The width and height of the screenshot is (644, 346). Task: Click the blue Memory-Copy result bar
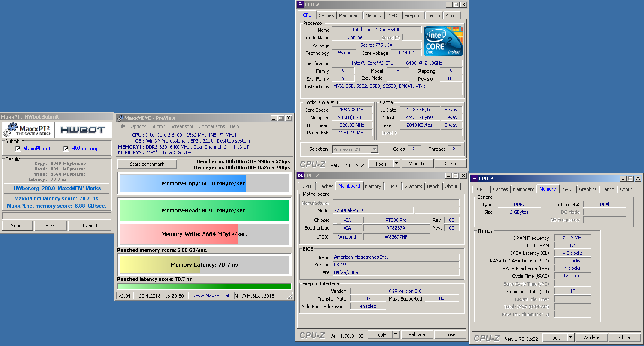(x=183, y=183)
